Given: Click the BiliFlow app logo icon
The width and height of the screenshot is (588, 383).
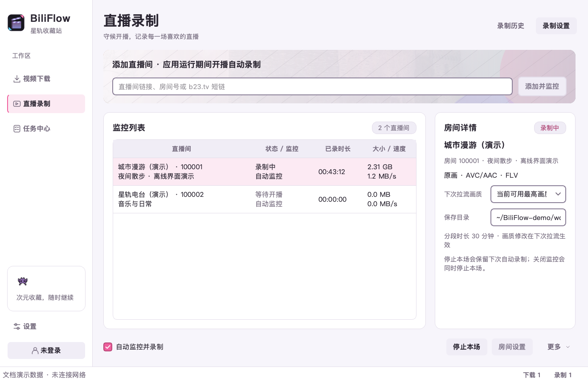Looking at the screenshot, I should coord(16,23).
